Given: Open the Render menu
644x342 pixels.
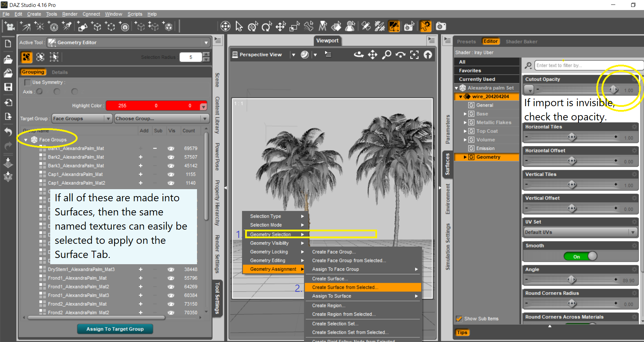Looking at the screenshot, I should click(70, 14).
